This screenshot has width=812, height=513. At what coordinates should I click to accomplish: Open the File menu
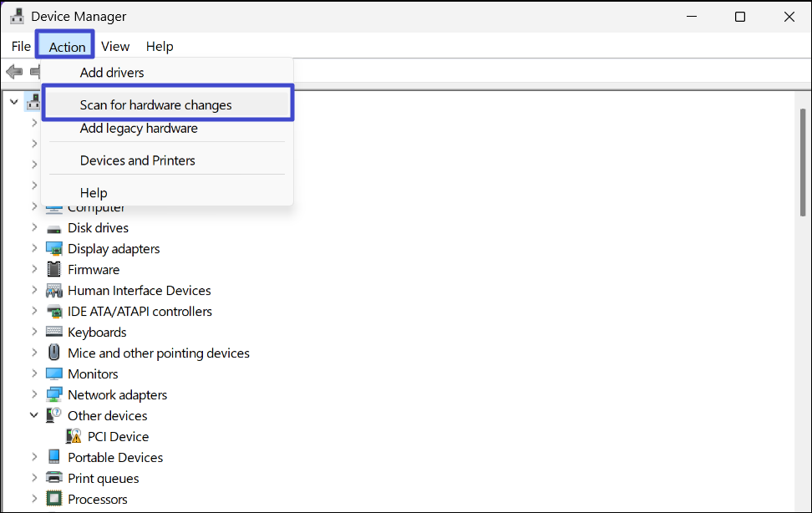click(21, 47)
